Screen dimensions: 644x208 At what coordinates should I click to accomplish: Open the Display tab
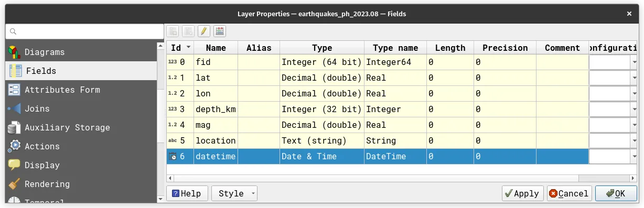coord(81,165)
